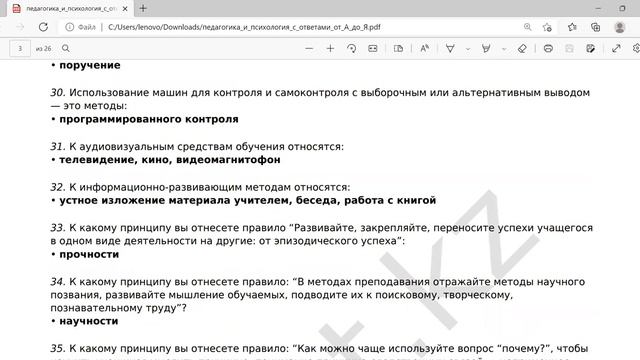Click answer text 'программированного контроля'
Image resolution: width=640 pixels, height=360 pixels.
(x=149, y=119)
